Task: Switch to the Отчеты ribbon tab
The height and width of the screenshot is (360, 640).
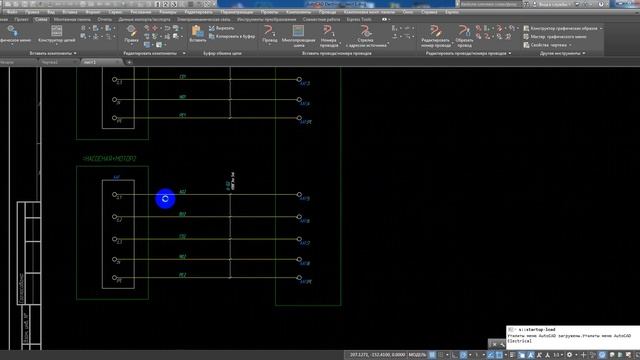Action: pyautogui.click(x=104, y=19)
